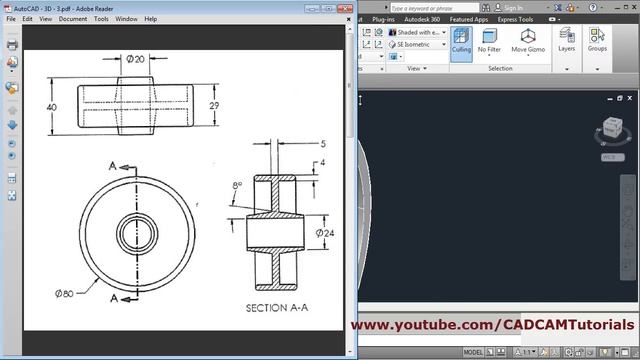Screen dimensions: 640x360
Task: Click the Quick View Layouts icon in status bar
Action: [490, 352]
